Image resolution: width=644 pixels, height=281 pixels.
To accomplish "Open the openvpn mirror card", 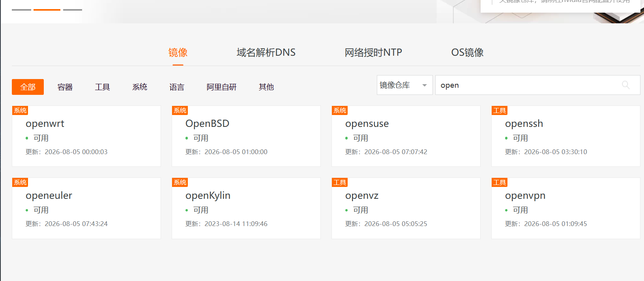I will (566, 208).
